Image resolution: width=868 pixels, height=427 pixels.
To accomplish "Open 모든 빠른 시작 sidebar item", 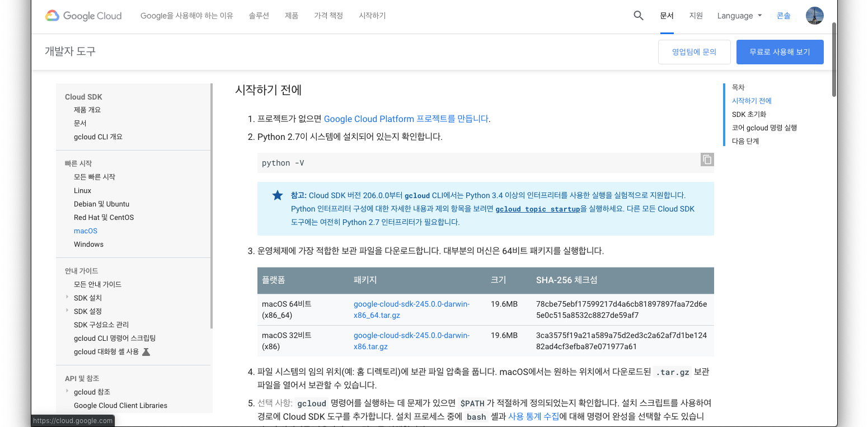I will coord(95,177).
